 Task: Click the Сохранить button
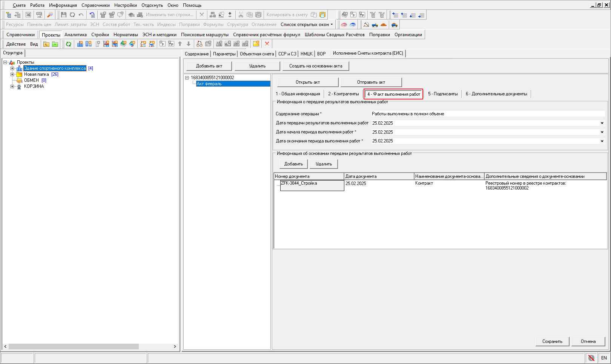tap(552, 341)
